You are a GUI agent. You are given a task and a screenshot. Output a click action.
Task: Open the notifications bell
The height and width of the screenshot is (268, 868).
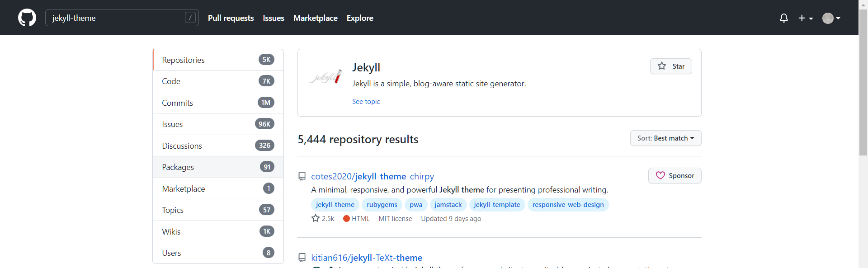tap(784, 18)
